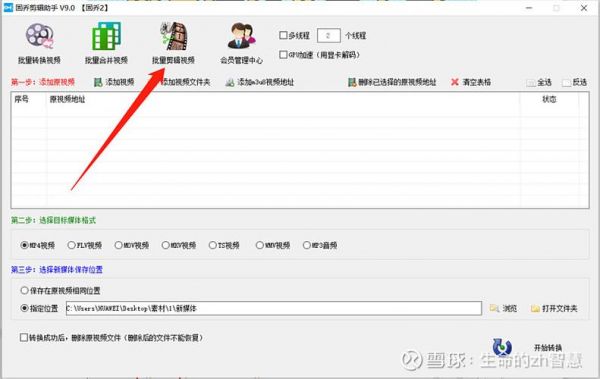Viewport: 600px width, 379px height.
Task: Open the 批量转换视频 film reel tool
Action: pyautogui.click(x=39, y=36)
